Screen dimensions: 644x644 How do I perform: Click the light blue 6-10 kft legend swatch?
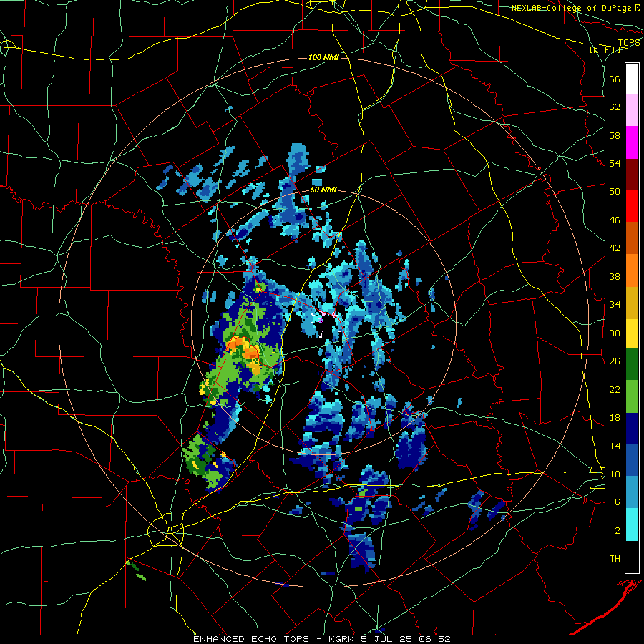(632, 492)
